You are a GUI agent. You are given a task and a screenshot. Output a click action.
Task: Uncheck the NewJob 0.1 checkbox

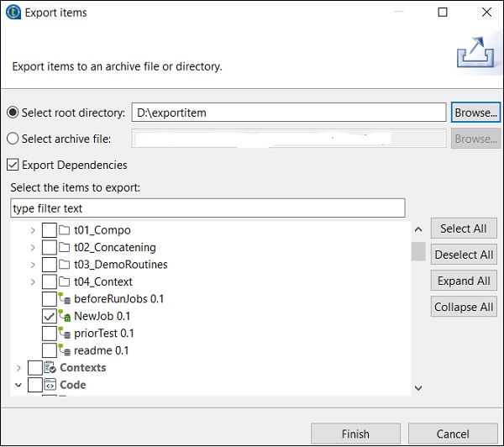tap(50, 317)
